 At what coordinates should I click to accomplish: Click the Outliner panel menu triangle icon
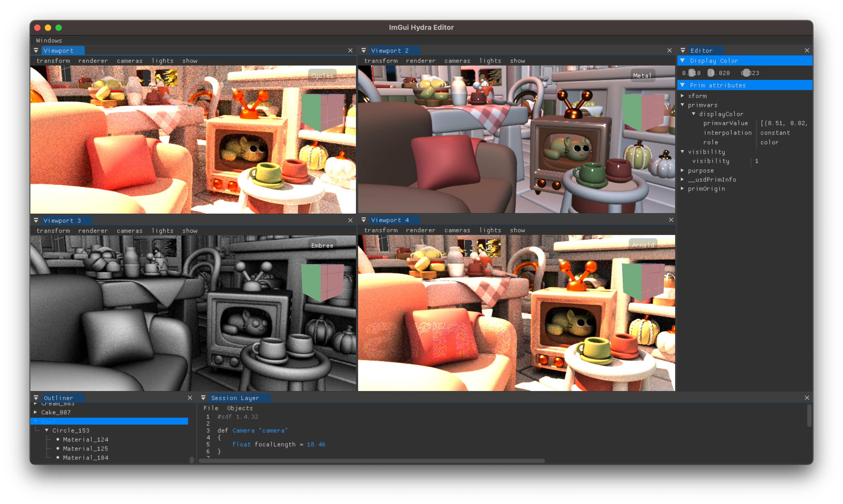point(36,398)
